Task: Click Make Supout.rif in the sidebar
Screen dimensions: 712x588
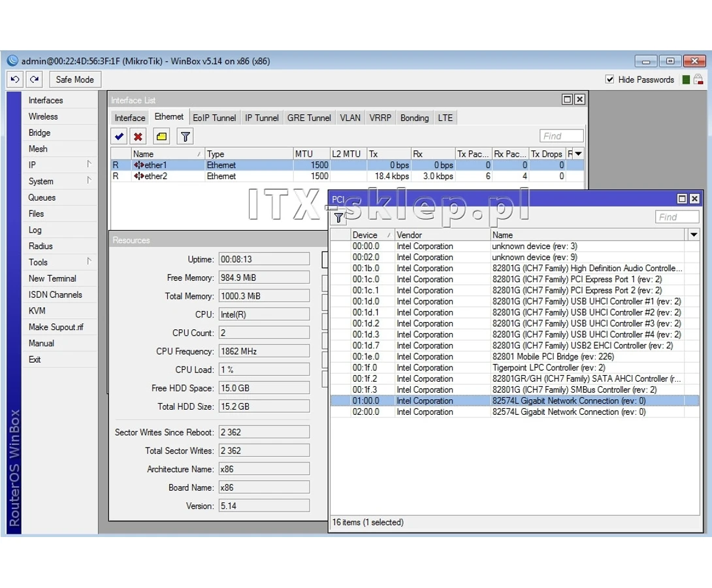Action: [x=59, y=327]
